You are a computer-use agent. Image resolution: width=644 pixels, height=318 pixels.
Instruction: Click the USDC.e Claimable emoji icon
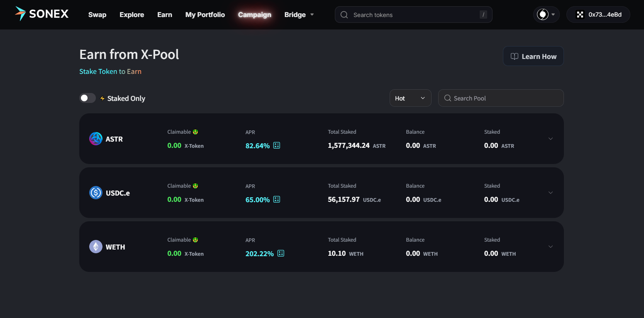(195, 186)
